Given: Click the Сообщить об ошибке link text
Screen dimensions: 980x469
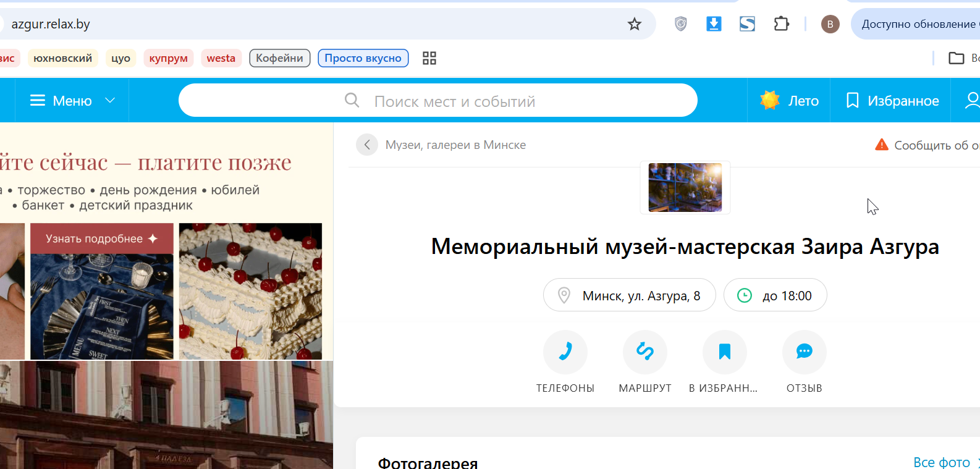Looking at the screenshot, I should click(937, 145).
